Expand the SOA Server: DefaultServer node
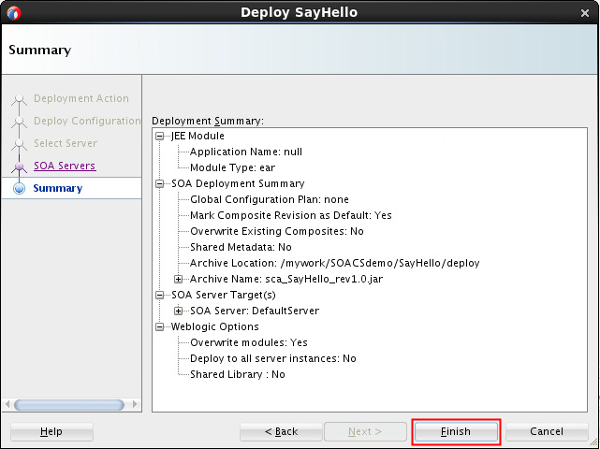This screenshot has width=600, height=449. (179, 311)
